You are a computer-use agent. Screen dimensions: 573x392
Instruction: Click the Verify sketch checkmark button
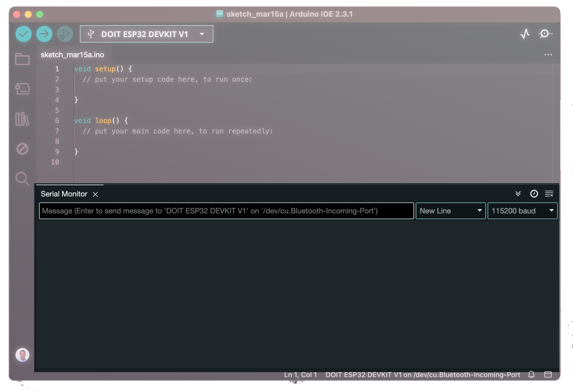coord(24,34)
